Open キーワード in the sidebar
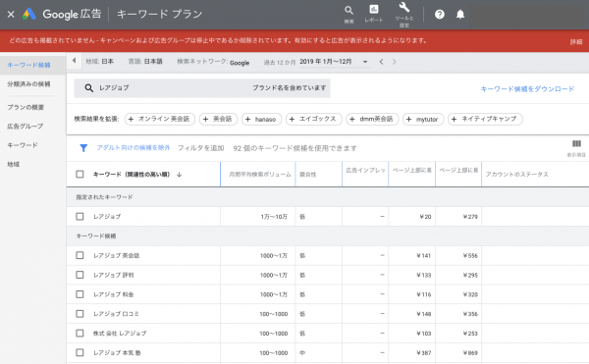This screenshot has width=589, height=364. point(23,145)
